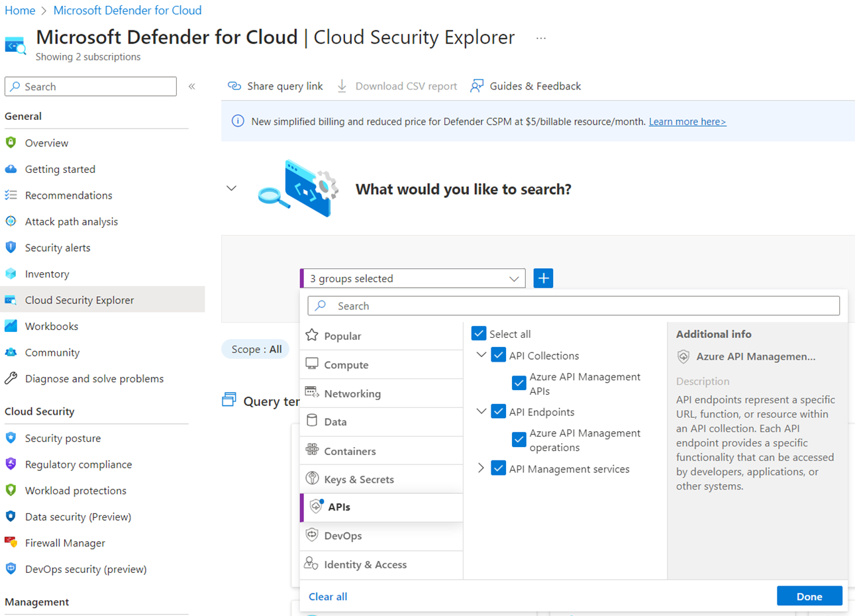Click the Data security (Preview) icon
Image resolution: width=855 pixels, height=616 pixels.
(11, 516)
